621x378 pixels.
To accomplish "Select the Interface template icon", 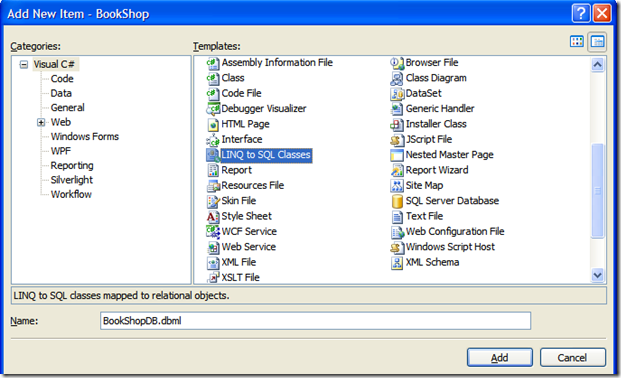I will [213, 140].
